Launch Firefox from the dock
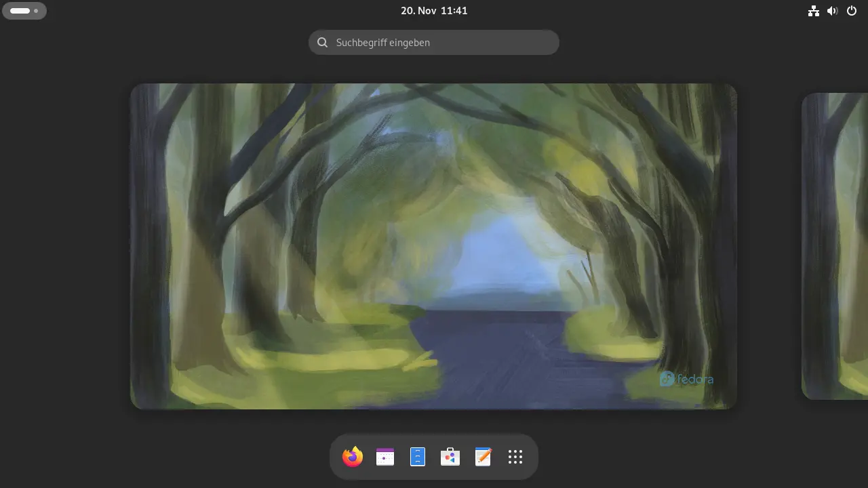The width and height of the screenshot is (868, 488). tap(353, 457)
